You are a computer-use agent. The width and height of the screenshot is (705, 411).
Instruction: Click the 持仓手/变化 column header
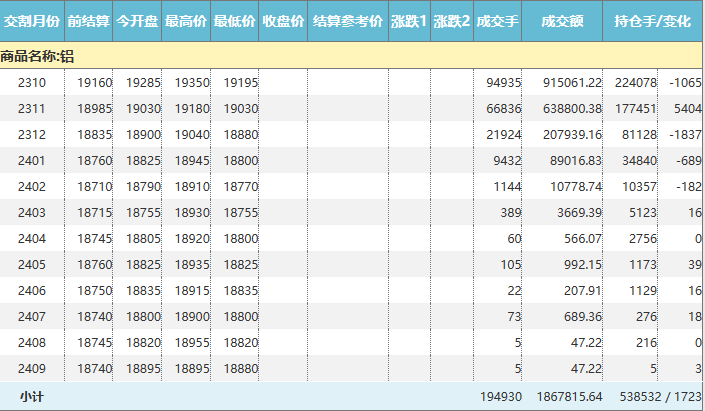(651, 21)
